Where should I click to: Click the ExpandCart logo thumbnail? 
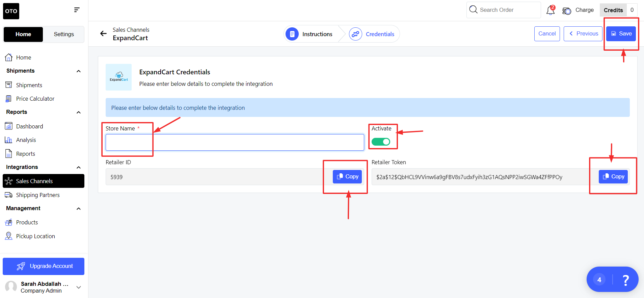pos(118,77)
